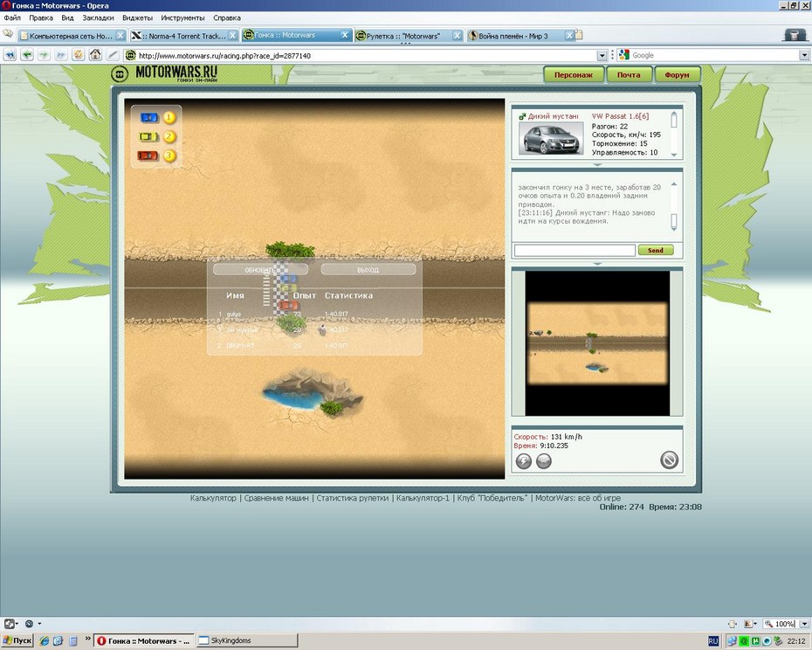
Task: Switch to the Компьютерная сеть tab
Action: click(72, 35)
